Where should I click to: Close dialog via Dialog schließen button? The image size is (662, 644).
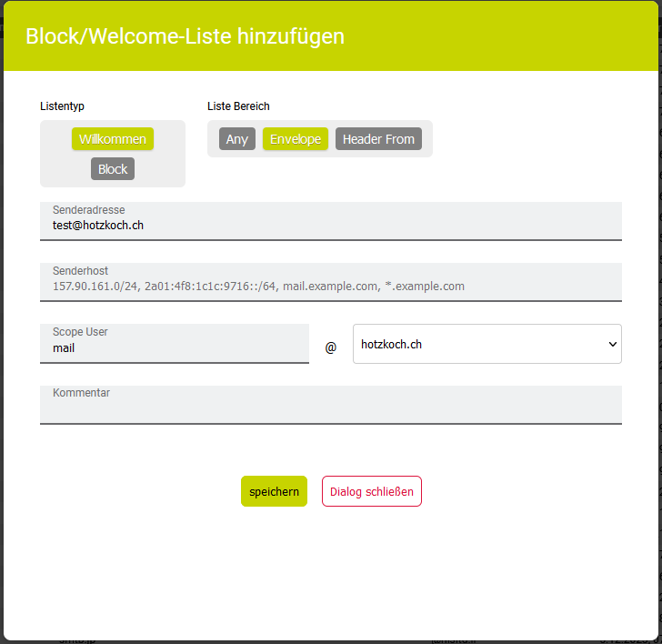(371, 491)
